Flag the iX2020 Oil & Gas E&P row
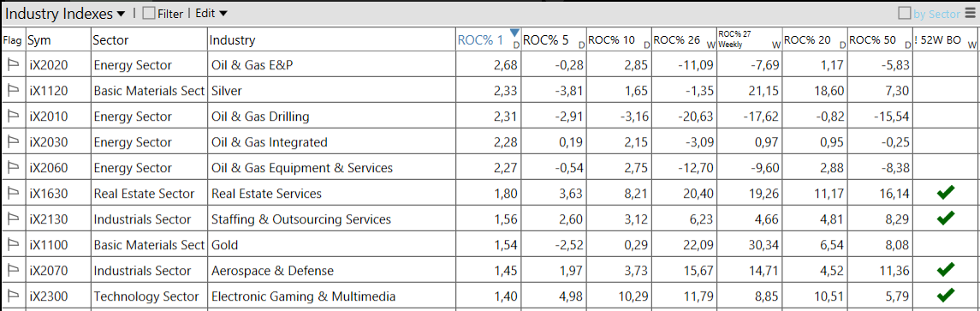 coord(13,64)
